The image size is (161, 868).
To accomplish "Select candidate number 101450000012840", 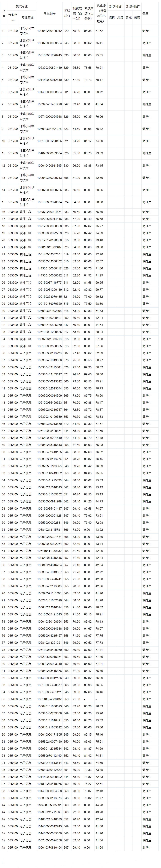I will 49,80.
